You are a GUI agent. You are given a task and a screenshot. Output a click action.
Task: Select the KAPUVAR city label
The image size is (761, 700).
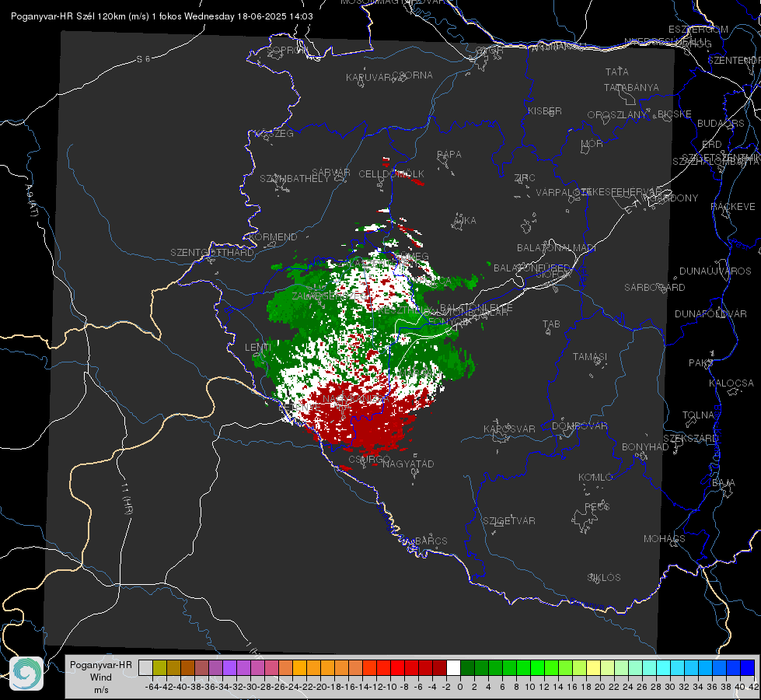tap(369, 77)
